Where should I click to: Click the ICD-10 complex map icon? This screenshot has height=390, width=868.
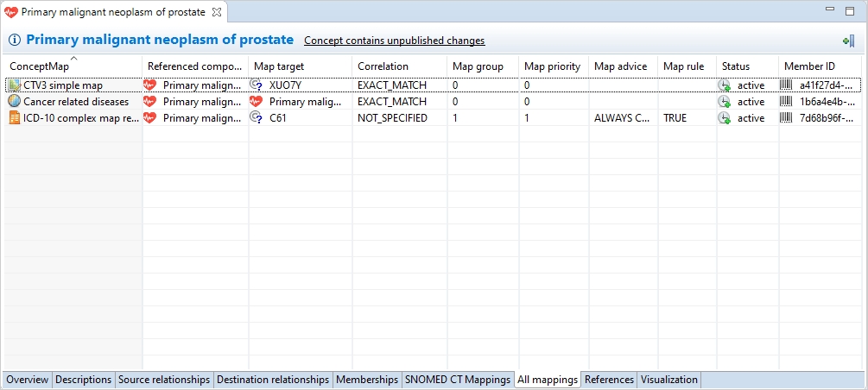(x=14, y=118)
